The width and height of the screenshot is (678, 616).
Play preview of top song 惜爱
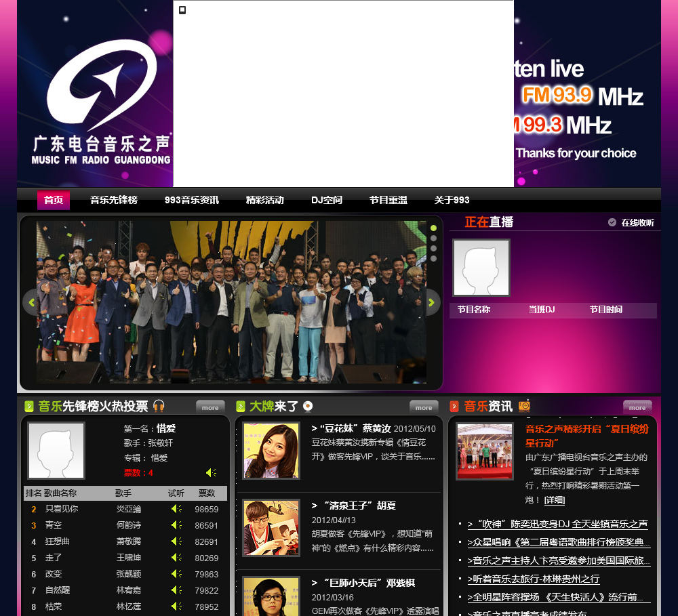(x=212, y=472)
